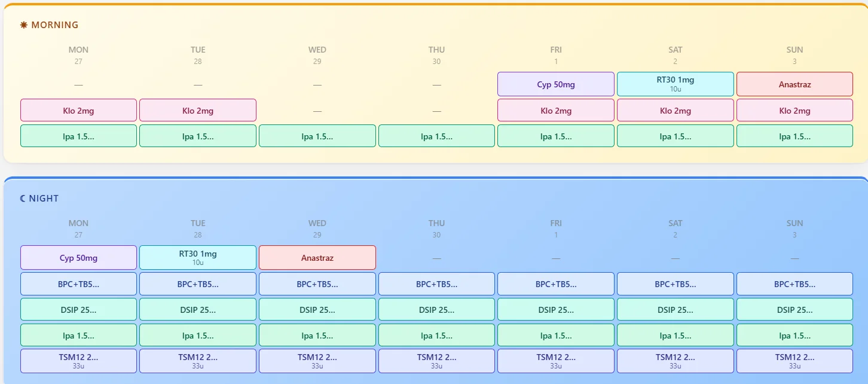Open Monday night Cyp 50mg card

point(78,258)
